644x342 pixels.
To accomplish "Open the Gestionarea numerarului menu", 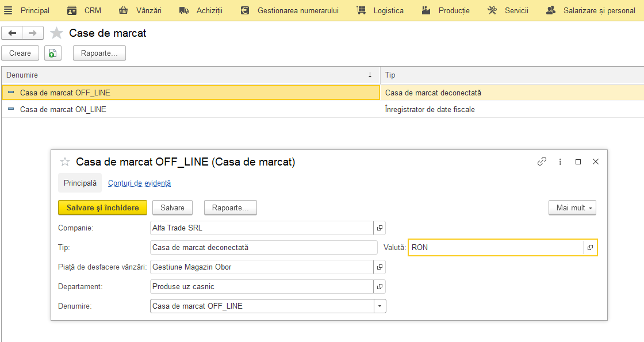I will click(290, 11).
